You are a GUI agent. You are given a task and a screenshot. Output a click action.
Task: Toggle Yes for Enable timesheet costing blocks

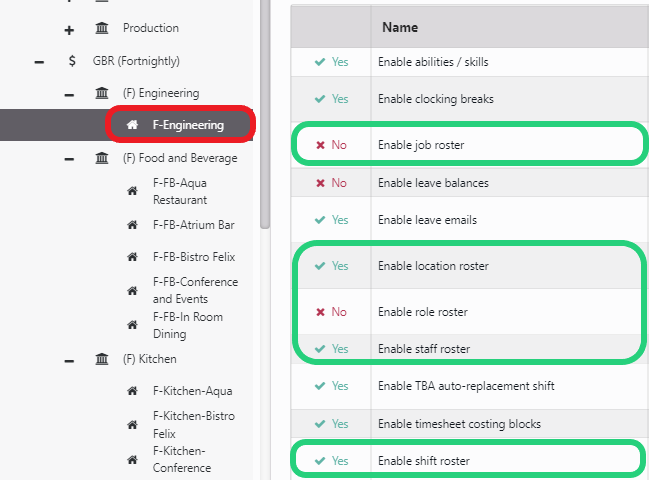coord(331,424)
